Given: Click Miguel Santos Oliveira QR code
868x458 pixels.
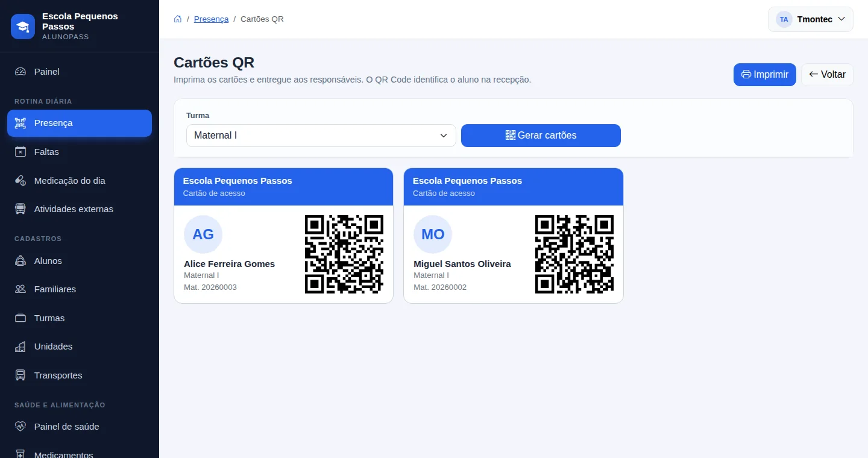Looking at the screenshot, I should click(x=574, y=254).
